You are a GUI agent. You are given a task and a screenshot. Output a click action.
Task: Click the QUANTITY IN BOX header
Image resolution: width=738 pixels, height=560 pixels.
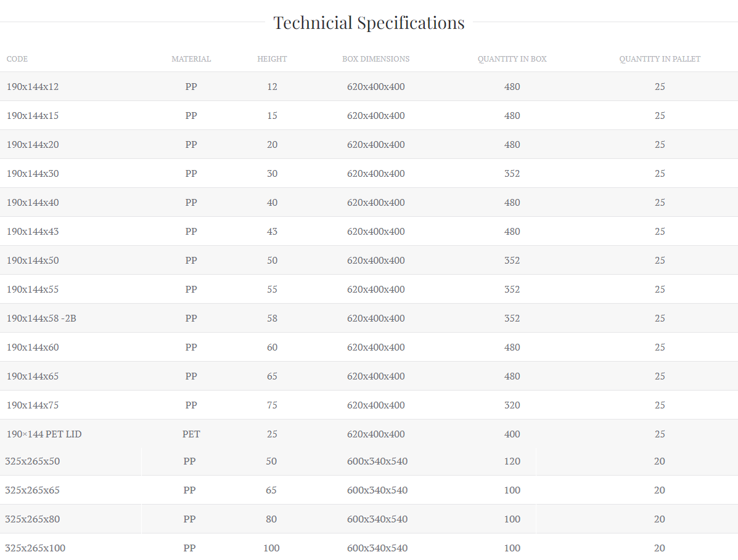(x=512, y=59)
